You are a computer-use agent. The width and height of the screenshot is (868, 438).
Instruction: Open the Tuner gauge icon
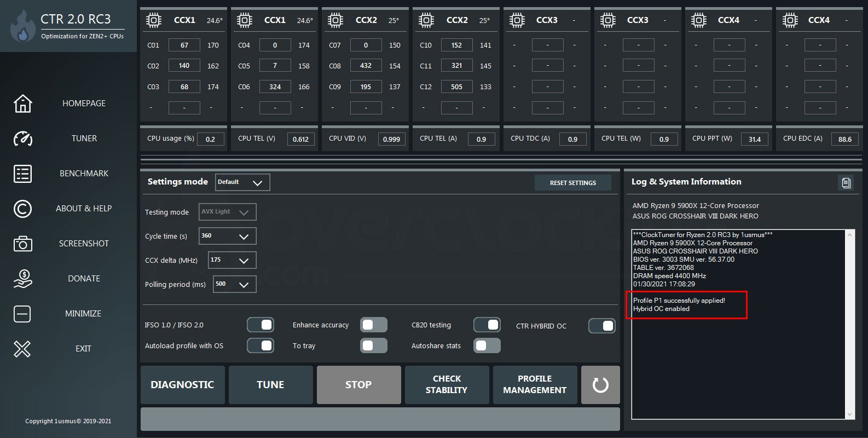pos(22,139)
